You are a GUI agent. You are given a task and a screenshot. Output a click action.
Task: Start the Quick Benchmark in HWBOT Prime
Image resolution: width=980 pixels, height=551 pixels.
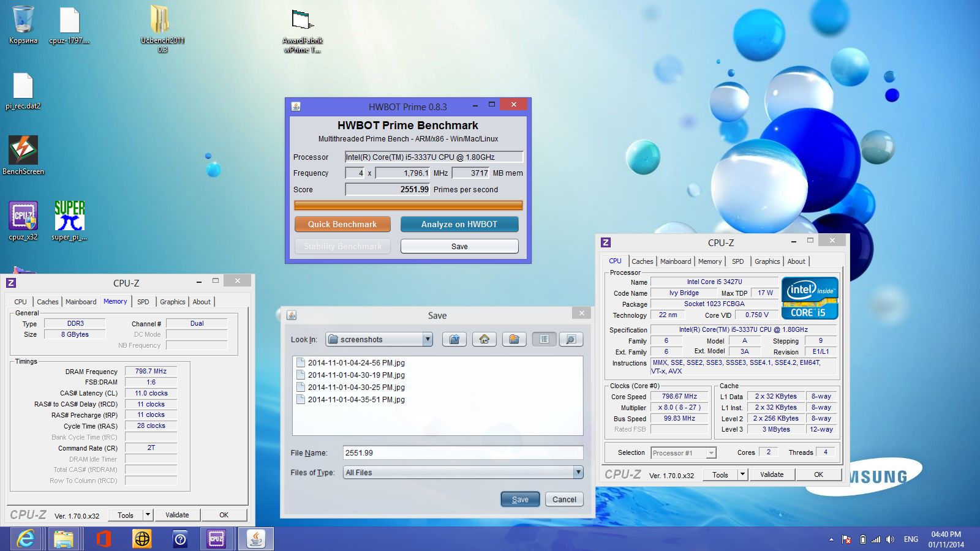(342, 224)
